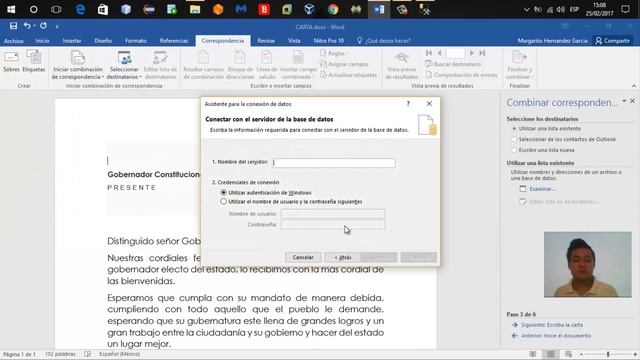Click the spelling proofing icon in status bar
Image resolution: width=640 pixels, height=360 pixels.
pyautogui.click(x=87, y=354)
